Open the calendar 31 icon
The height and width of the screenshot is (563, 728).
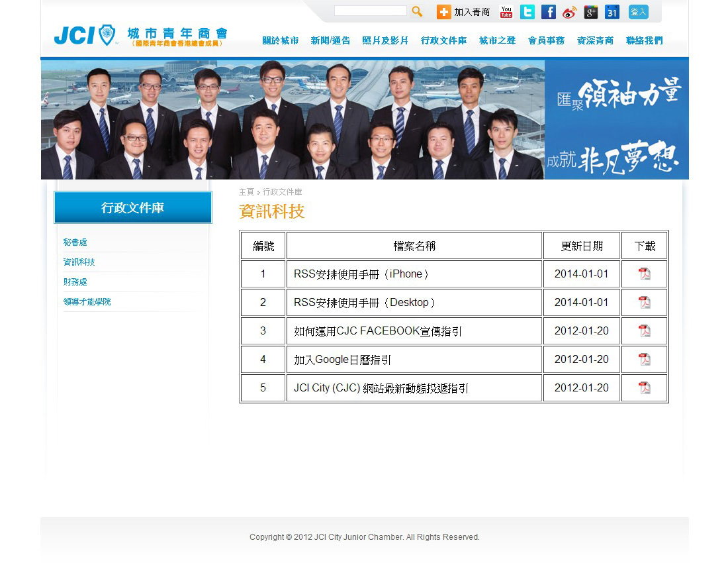[x=612, y=12]
